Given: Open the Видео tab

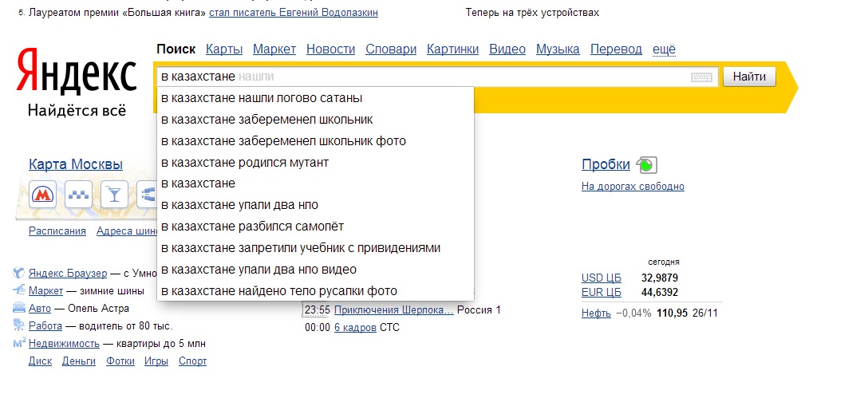Looking at the screenshot, I should (507, 49).
